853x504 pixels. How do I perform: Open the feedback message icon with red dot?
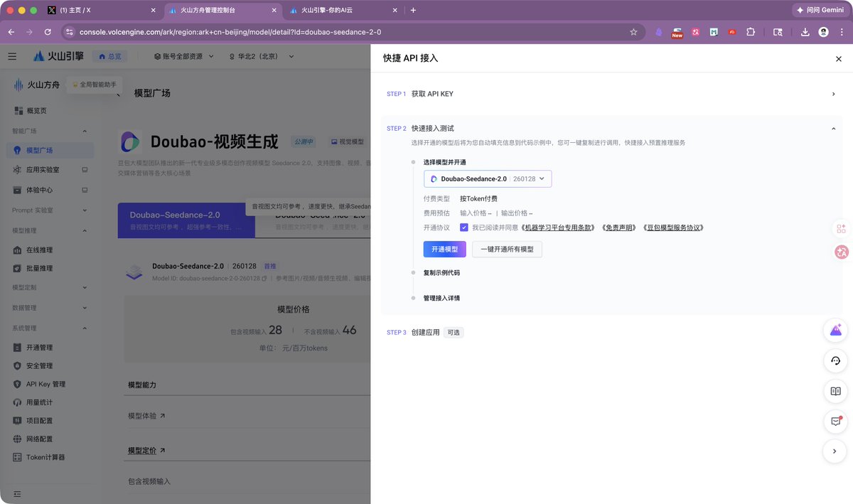(835, 421)
